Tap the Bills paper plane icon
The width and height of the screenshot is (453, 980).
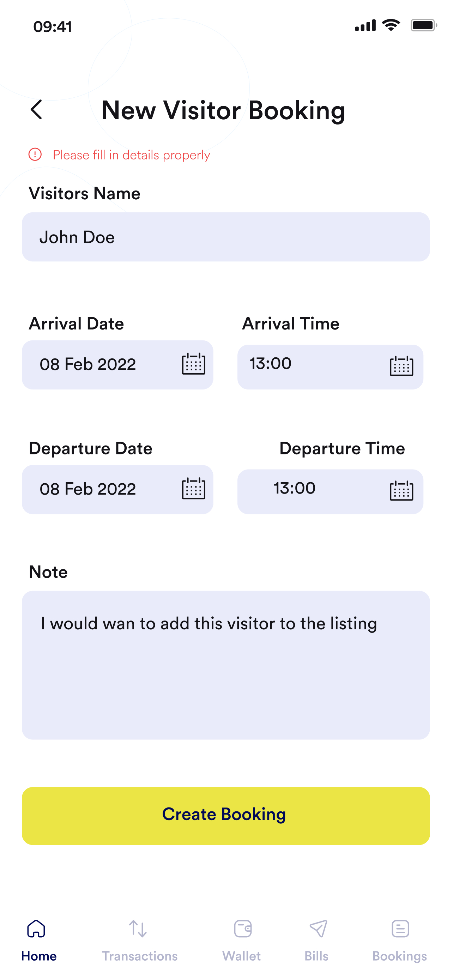318,928
